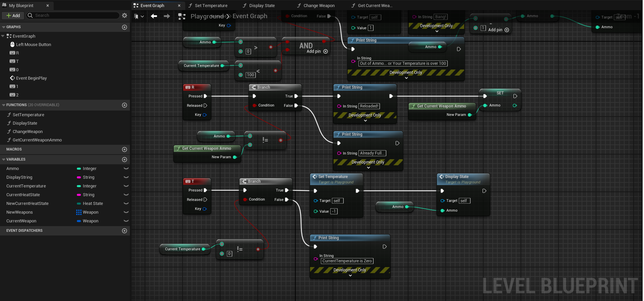Toggle visibility eye for NewWeapons variable
This screenshot has width=644, height=301.
click(126, 212)
